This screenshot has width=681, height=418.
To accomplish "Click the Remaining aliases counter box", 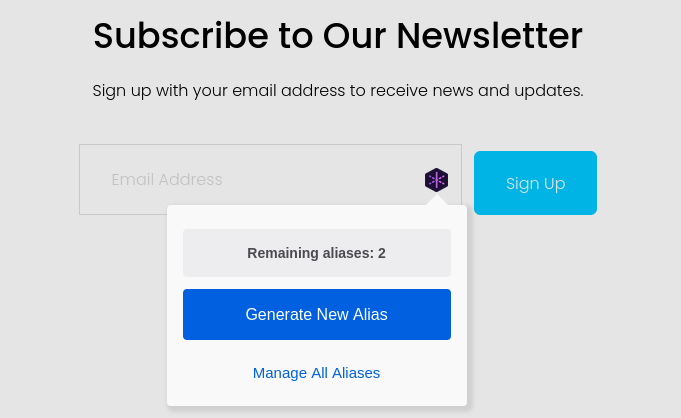I will (x=316, y=253).
